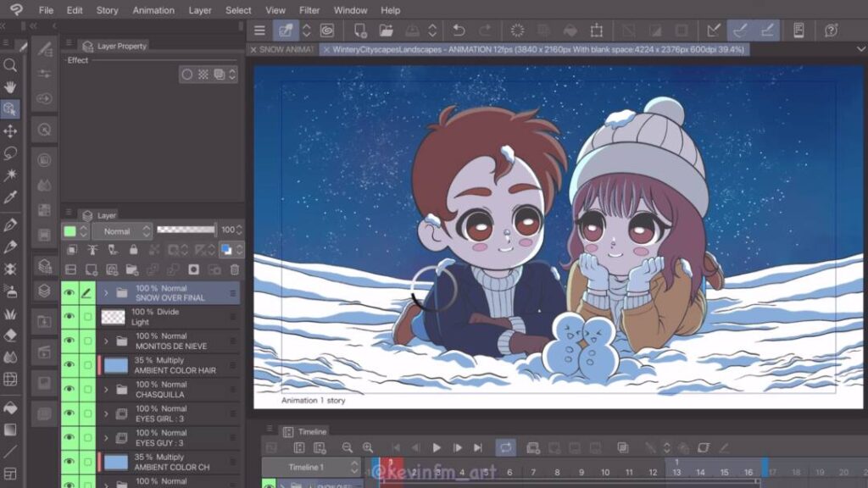
Task: Open the command bar hamburger menu
Action: (x=259, y=30)
